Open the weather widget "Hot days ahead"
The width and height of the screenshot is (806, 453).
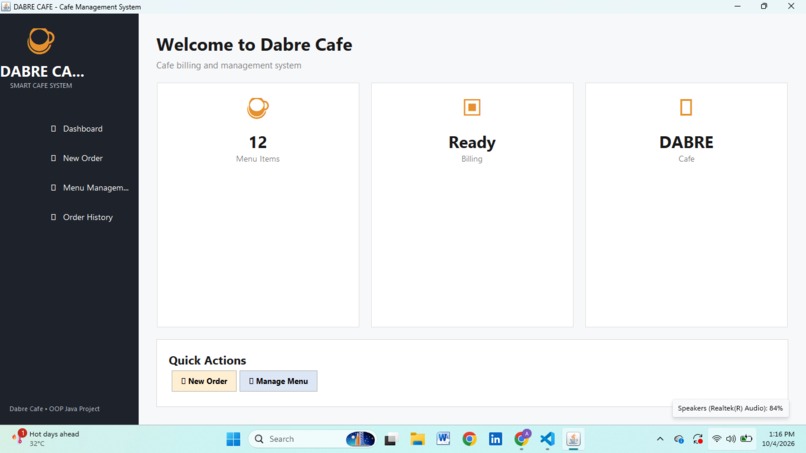(x=46, y=438)
